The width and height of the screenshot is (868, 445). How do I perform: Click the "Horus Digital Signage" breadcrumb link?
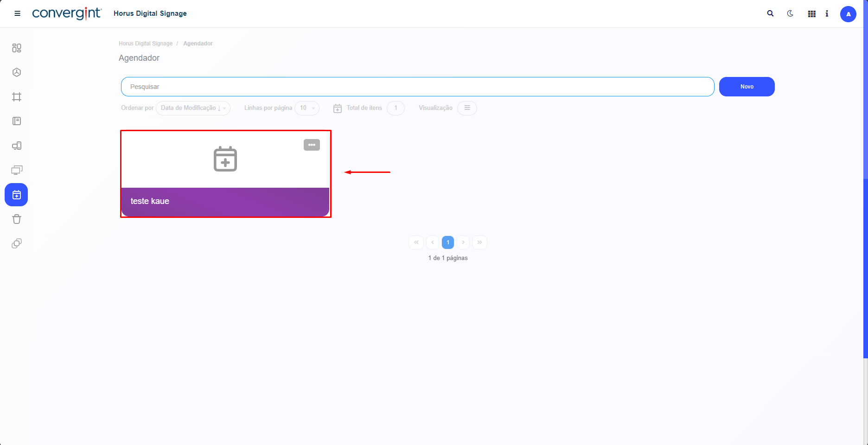(x=146, y=44)
